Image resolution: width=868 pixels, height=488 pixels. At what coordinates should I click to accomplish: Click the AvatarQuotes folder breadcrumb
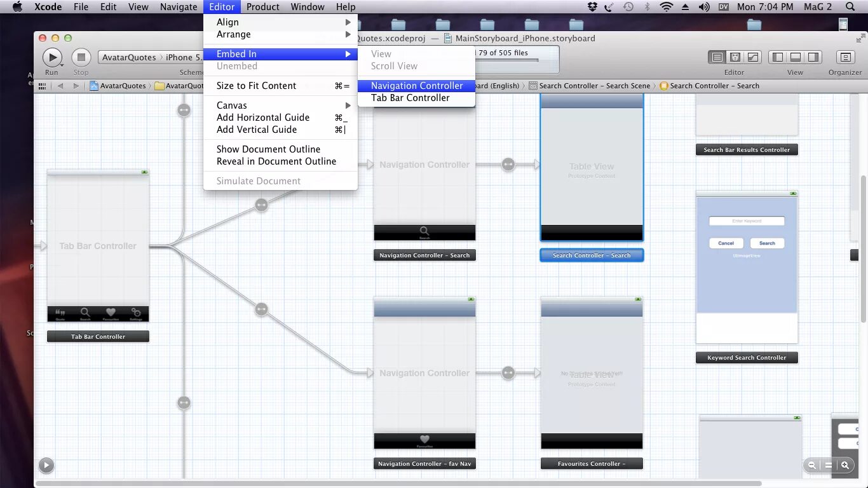pos(179,86)
